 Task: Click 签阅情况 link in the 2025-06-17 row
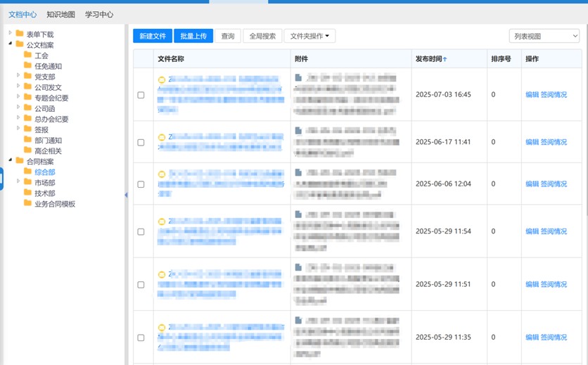click(554, 142)
